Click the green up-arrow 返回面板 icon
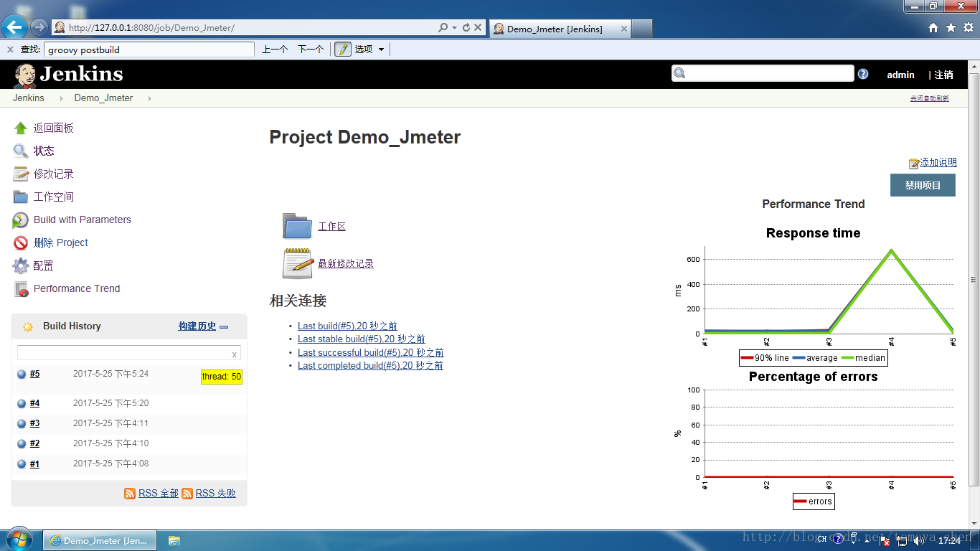This screenshot has width=980, height=551. pyautogui.click(x=21, y=128)
